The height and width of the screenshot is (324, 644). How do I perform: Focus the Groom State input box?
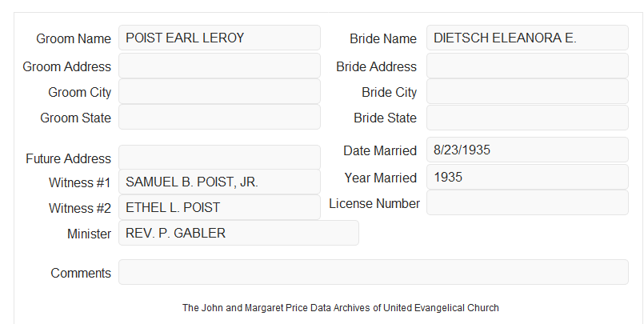(x=219, y=117)
